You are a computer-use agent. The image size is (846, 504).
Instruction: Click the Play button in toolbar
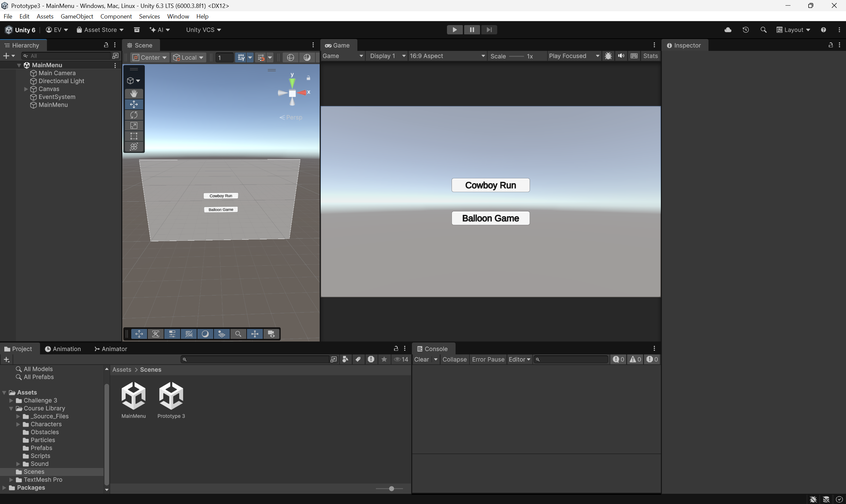click(455, 29)
